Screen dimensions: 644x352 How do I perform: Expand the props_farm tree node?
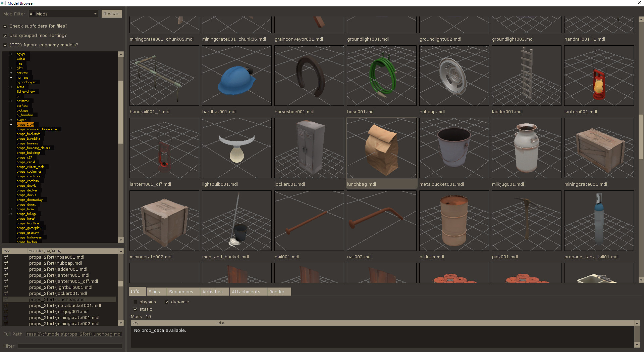pos(11,209)
